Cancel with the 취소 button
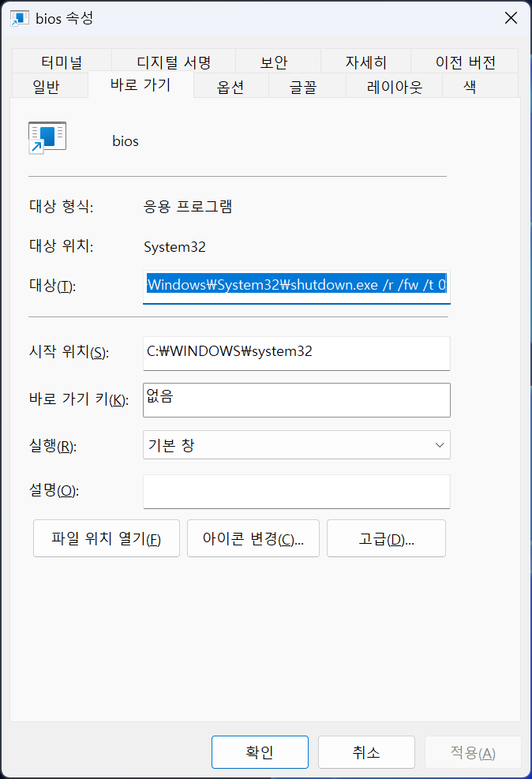 coord(366,752)
